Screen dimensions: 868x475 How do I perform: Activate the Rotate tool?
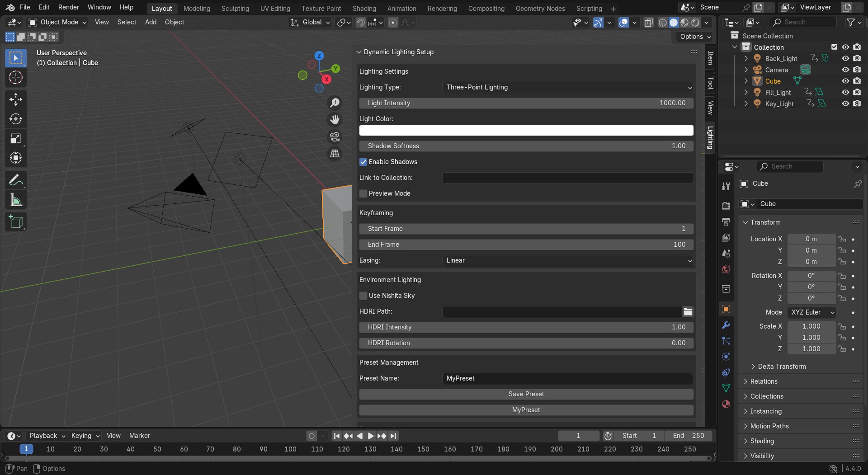16,119
